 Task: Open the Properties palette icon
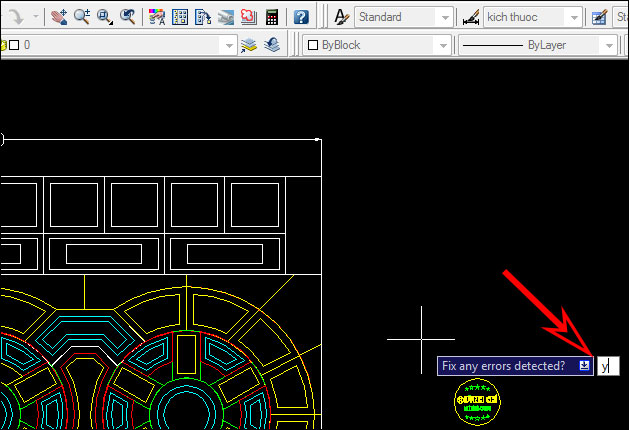[x=157, y=17]
